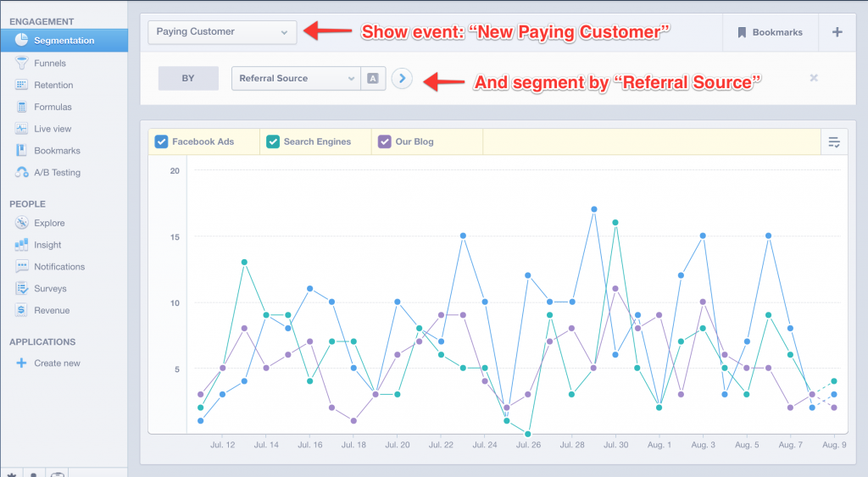Image resolution: width=868 pixels, height=477 pixels.
Task: Click the y-axis value 20
Action: 175,171
